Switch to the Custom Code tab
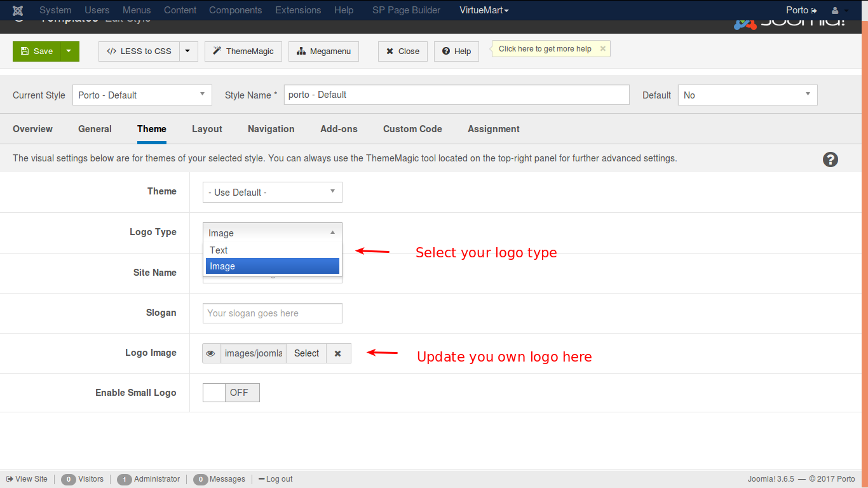The image size is (868, 488). [x=412, y=129]
